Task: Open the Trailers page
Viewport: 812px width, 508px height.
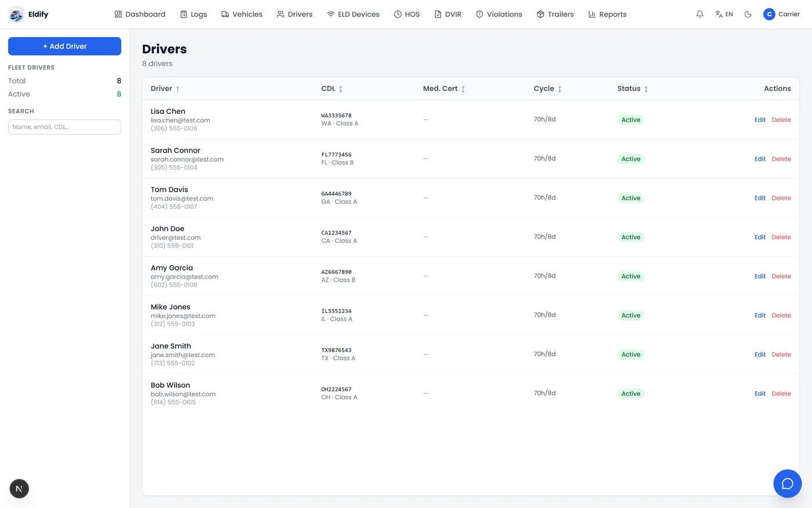Action: (555, 15)
